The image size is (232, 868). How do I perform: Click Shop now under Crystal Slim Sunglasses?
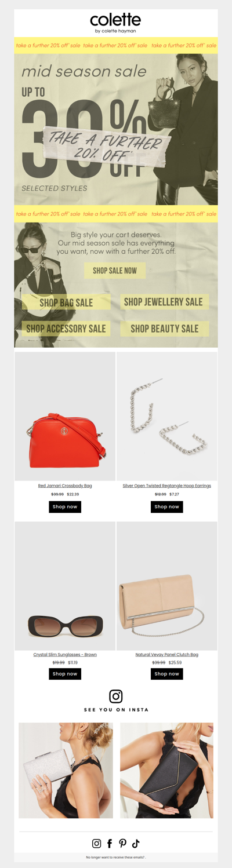click(x=65, y=674)
